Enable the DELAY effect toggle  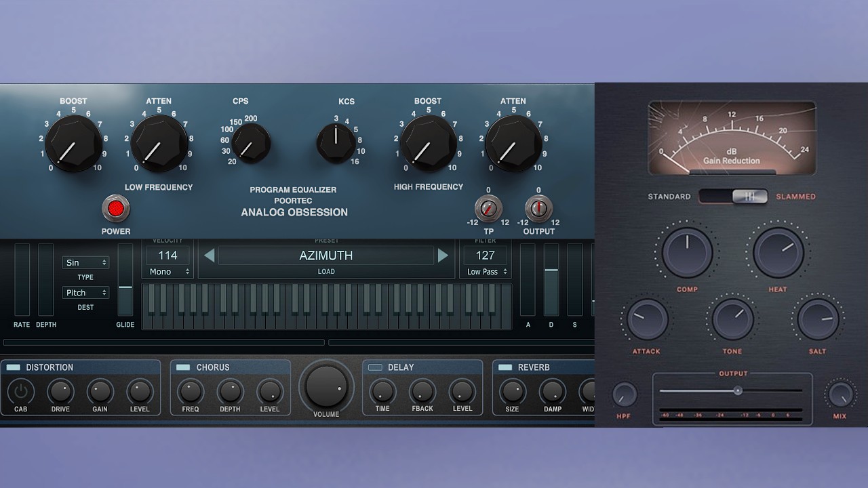click(375, 367)
